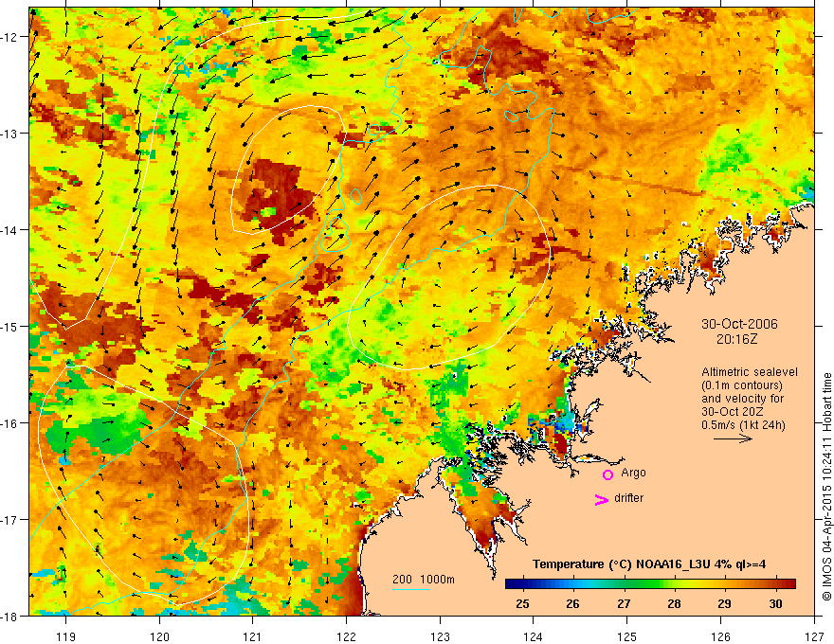Click the 'Altimetric sealevel' caption line
The height and width of the screenshot is (644, 834).
750,372
